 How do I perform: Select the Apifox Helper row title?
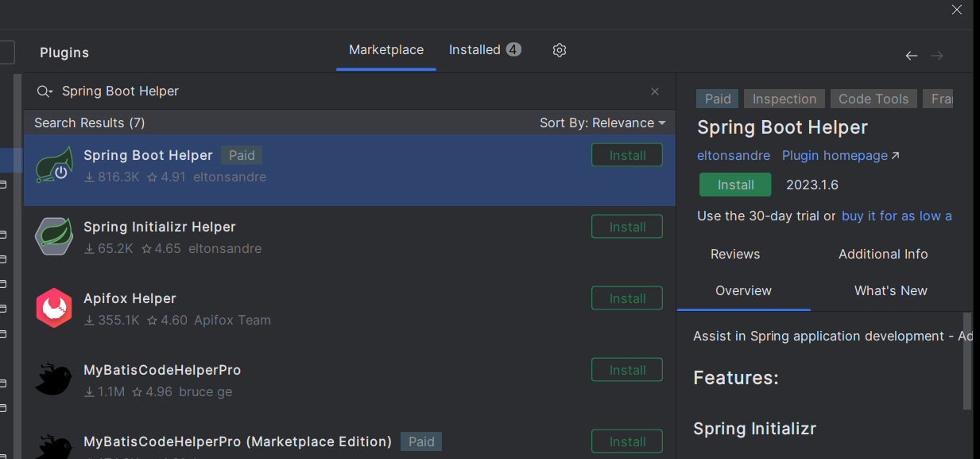130,298
